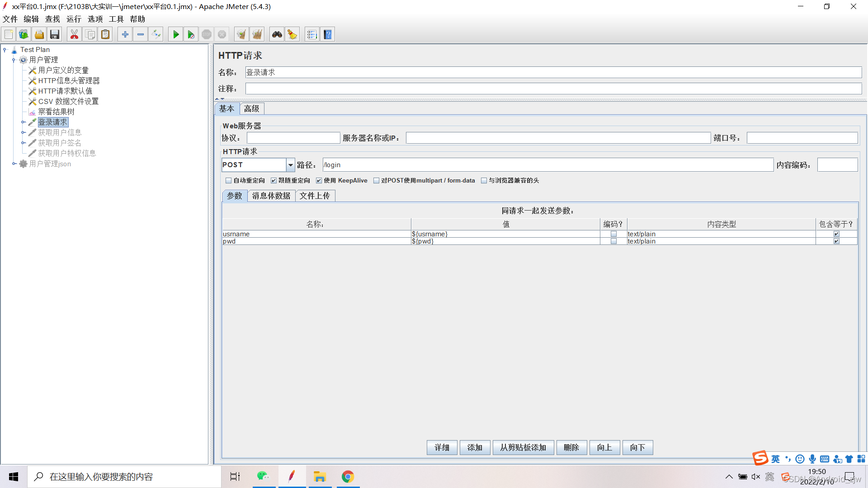Image resolution: width=868 pixels, height=488 pixels.
Task: Uncheck the 使用 KeepAlive checkbox
Action: tap(319, 180)
